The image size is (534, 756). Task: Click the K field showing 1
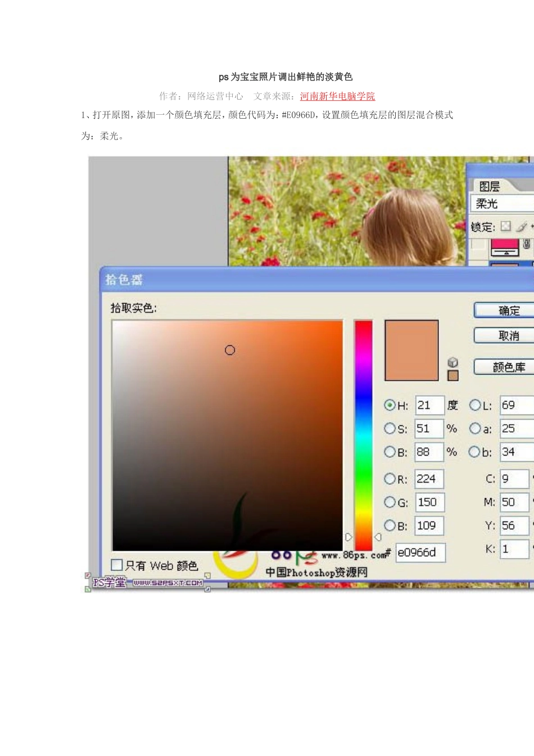point(514,549)
